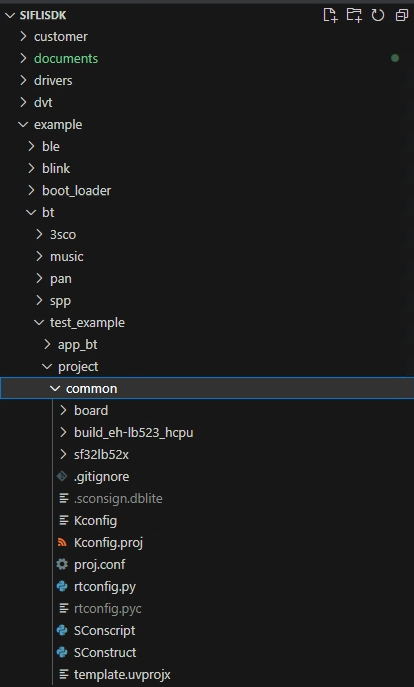Open the SConstruct file
414x687 pixels.
click(x=105, y=652)
